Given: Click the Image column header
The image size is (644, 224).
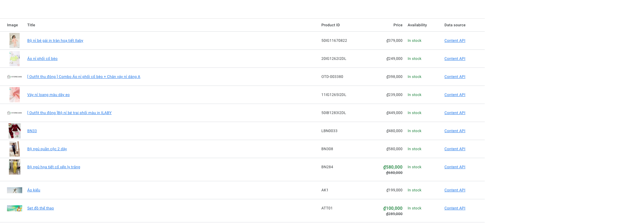Looking at the screenshot, I should [12, 25].
